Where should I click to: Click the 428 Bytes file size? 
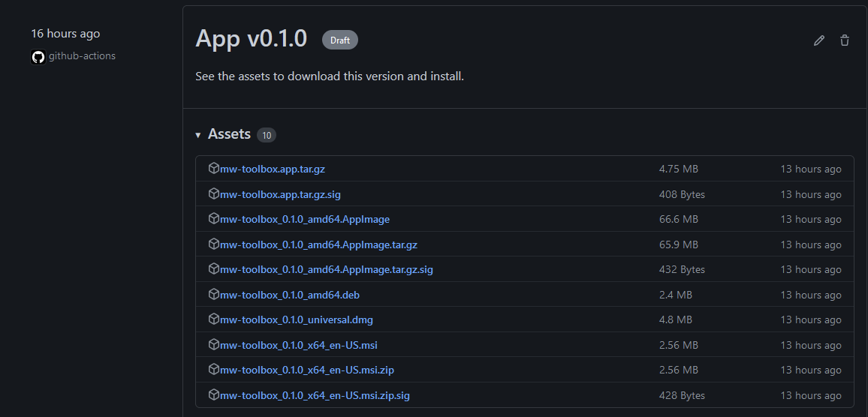(682, 396)
